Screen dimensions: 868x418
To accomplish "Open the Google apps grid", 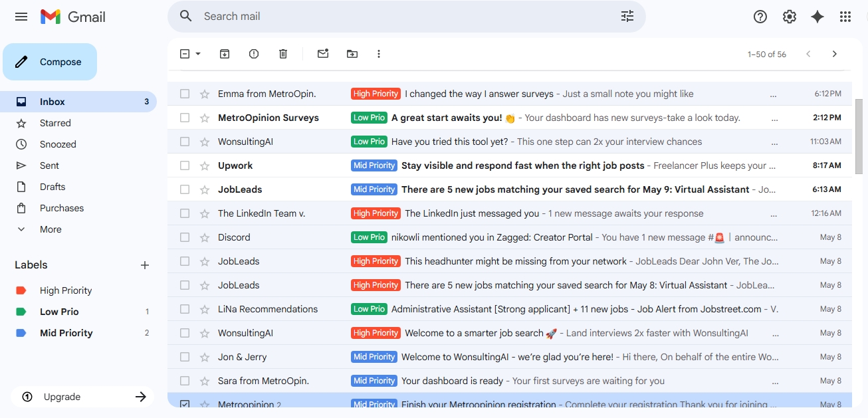I will click(x=845, y=17).
